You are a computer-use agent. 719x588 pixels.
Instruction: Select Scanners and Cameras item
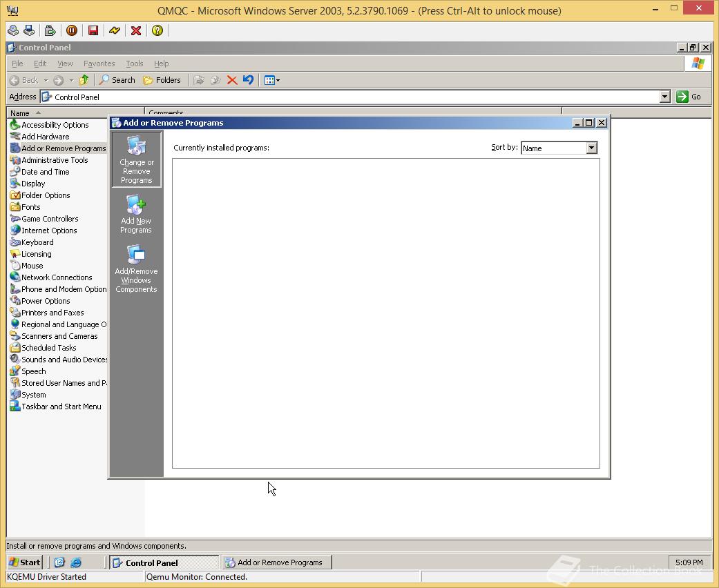pos(54,336)
